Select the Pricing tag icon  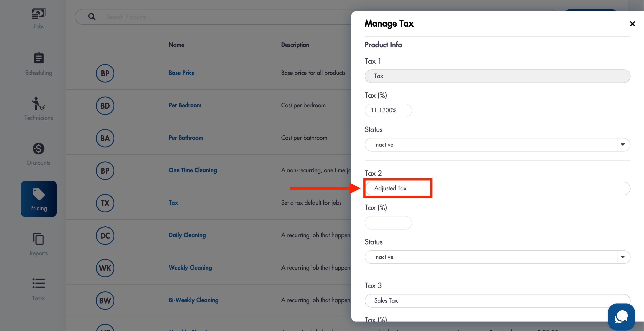(x=39, y=194)
